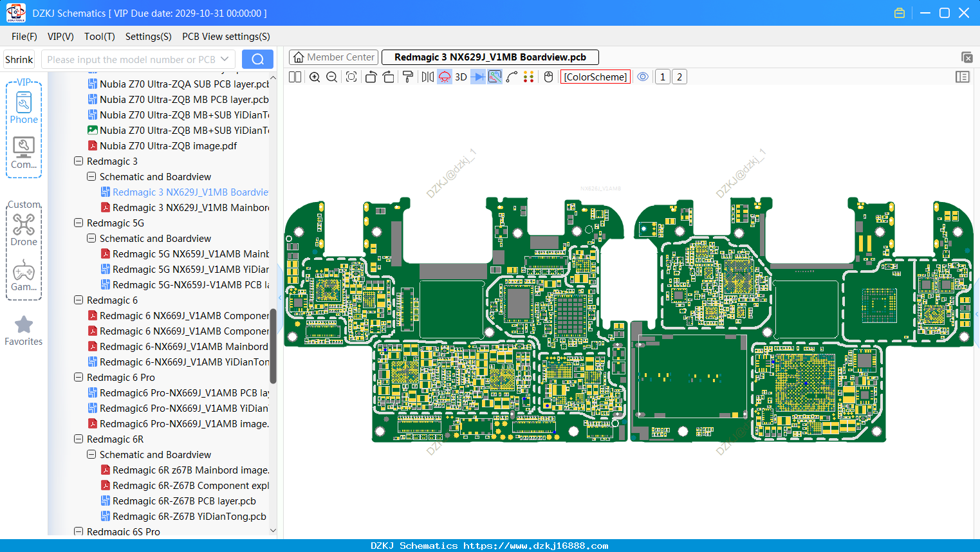
Task: Open Redmagic 6R z67B Mainbord image PDF
Action: coord(185,470)
